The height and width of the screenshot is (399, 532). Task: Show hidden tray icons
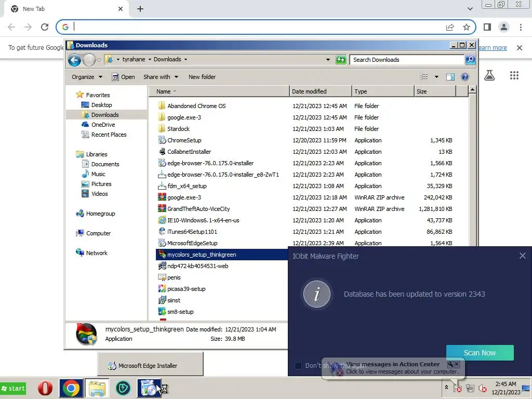coord(446,388)
